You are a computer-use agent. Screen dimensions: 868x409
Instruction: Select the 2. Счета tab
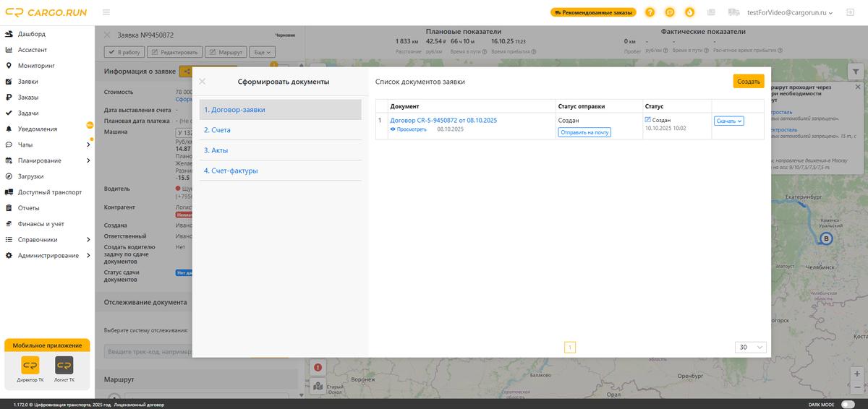pos(281,130)
